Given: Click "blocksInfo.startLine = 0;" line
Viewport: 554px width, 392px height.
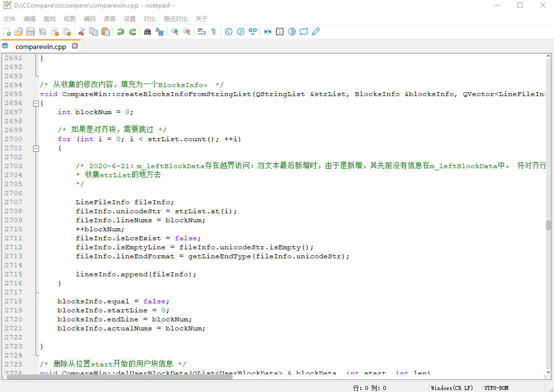Looking at the screenshot, I should click(114, 310).
